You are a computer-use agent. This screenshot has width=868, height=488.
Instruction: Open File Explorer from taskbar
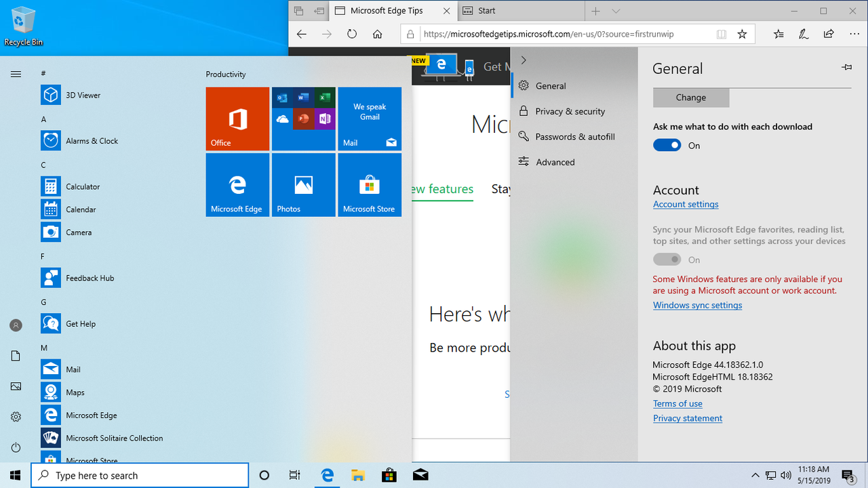click(358, 475)
